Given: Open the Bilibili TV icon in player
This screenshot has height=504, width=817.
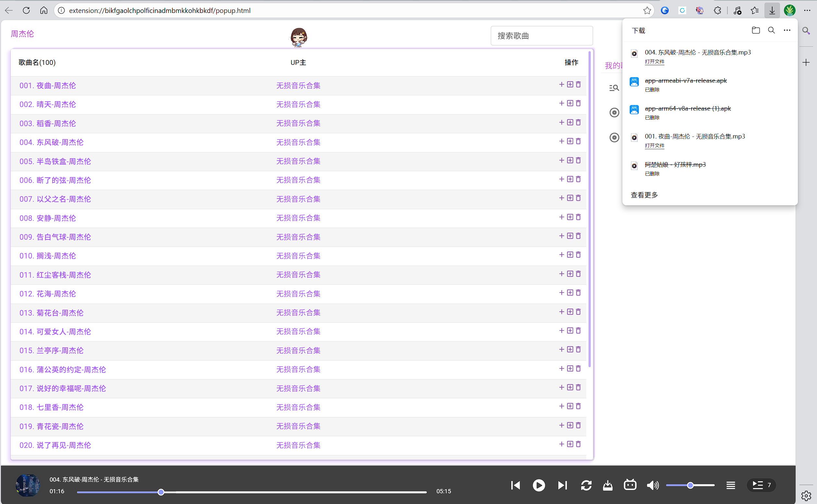Looking at the screenshot, I should [630, 485].
